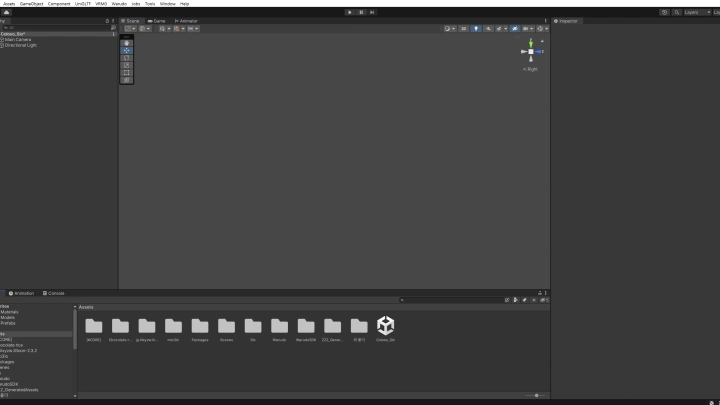This screenshot has height=405, width=720.
Task: Select Main Camera in Hierarchy
Action: pyautogui.click(x=17, y=39)
